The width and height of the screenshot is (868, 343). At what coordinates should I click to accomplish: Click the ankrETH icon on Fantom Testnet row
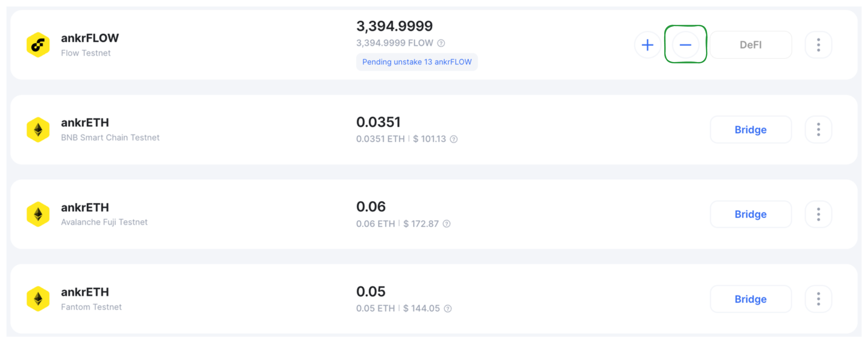(x=38, y=299)
